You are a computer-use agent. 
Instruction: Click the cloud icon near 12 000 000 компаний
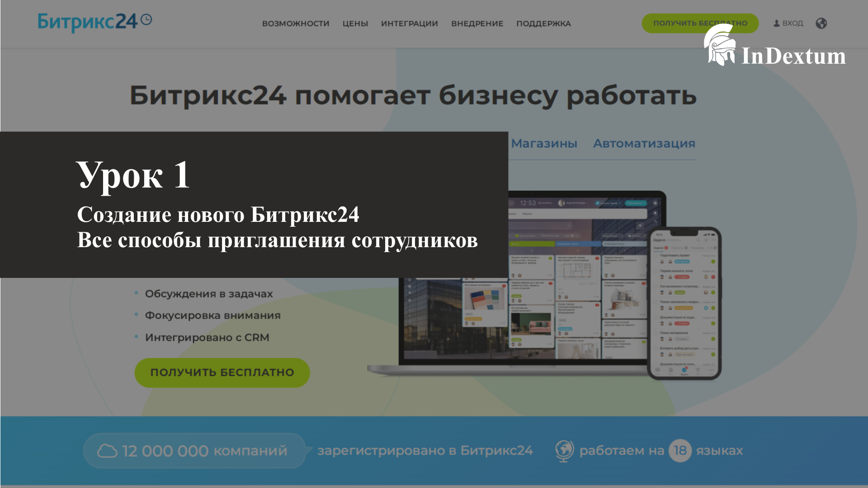[x=107, y=450]
